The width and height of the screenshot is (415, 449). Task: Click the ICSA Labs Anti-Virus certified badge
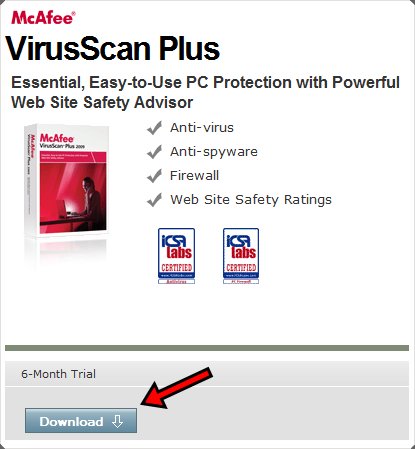click(176, 256)
